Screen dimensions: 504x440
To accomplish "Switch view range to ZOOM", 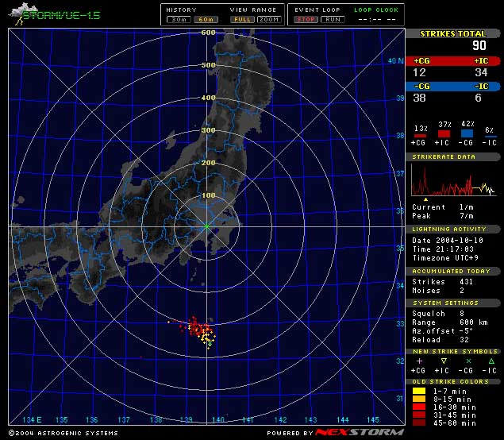I will (268, 18).
